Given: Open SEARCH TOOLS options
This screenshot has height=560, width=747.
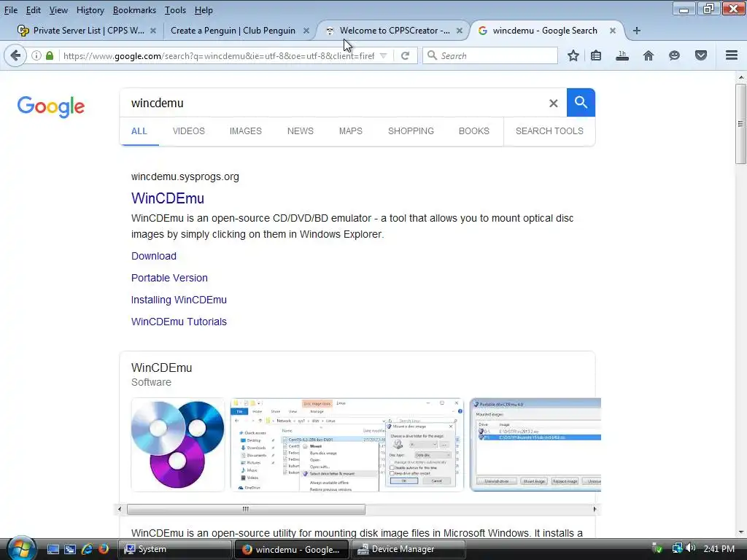Looking at the screenshot, I should point(549,131).
